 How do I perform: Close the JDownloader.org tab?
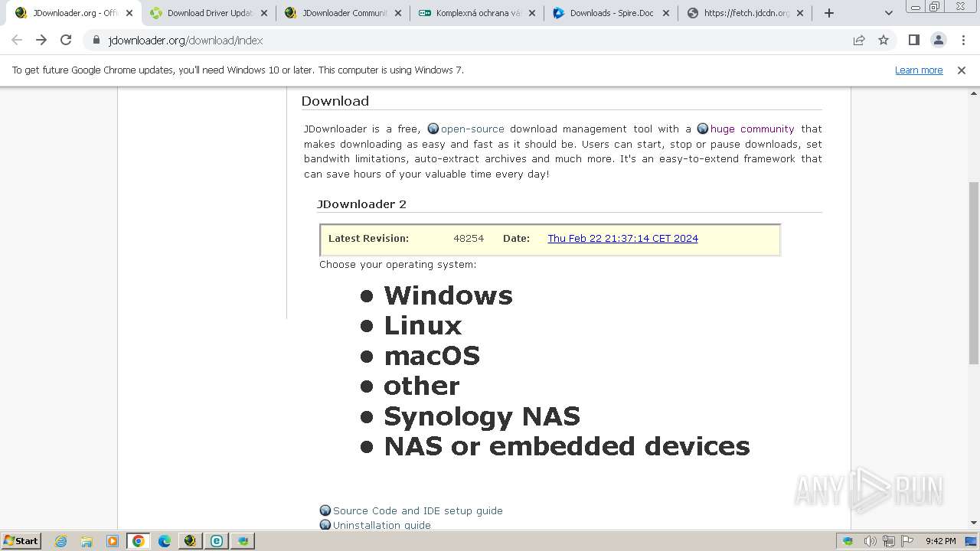[129, 13]
